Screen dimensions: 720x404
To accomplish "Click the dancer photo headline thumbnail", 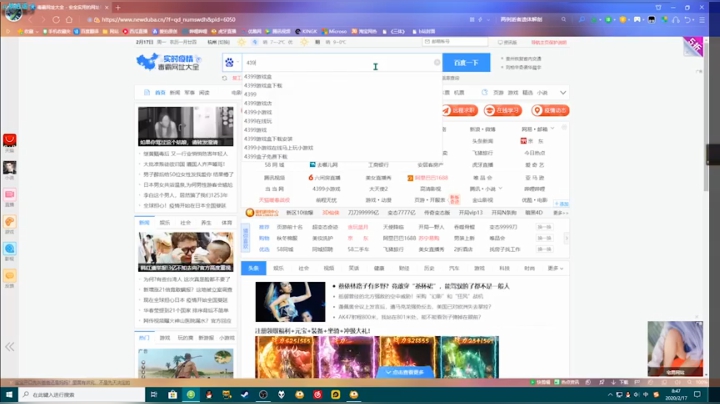I will pyautogui.click(x=290, y=302).
